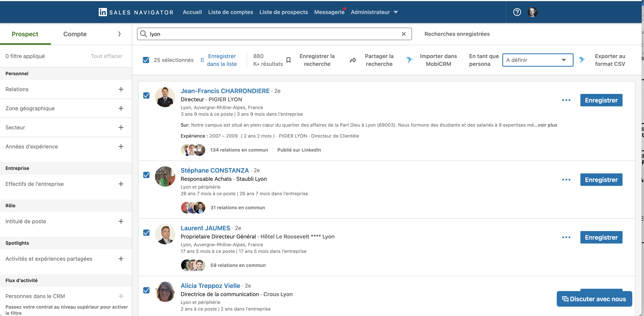644x316 pixels.
Task: Open Liste de prospects menu item
Action: pos(284,12)
